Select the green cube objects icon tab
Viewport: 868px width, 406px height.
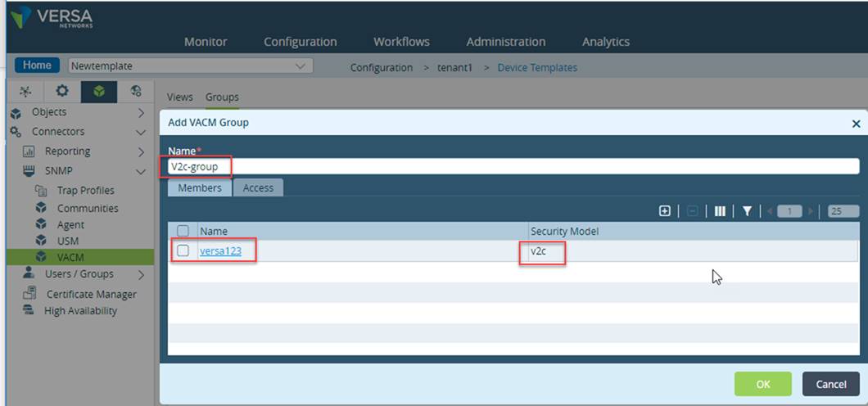click(x=99, y=92)
